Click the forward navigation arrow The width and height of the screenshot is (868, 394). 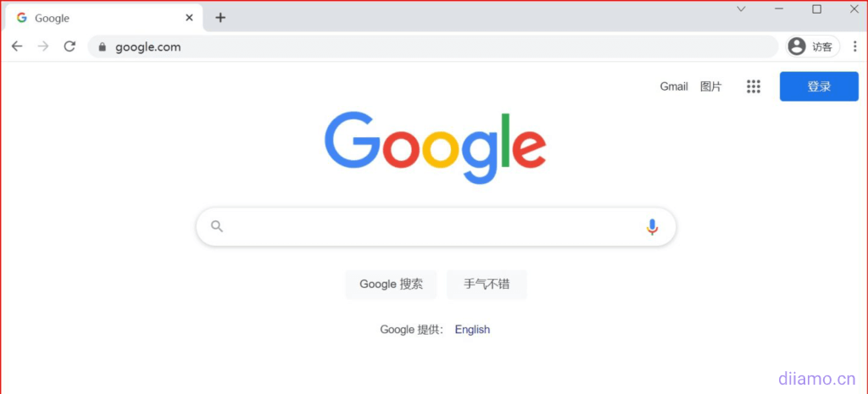point(43,47)
